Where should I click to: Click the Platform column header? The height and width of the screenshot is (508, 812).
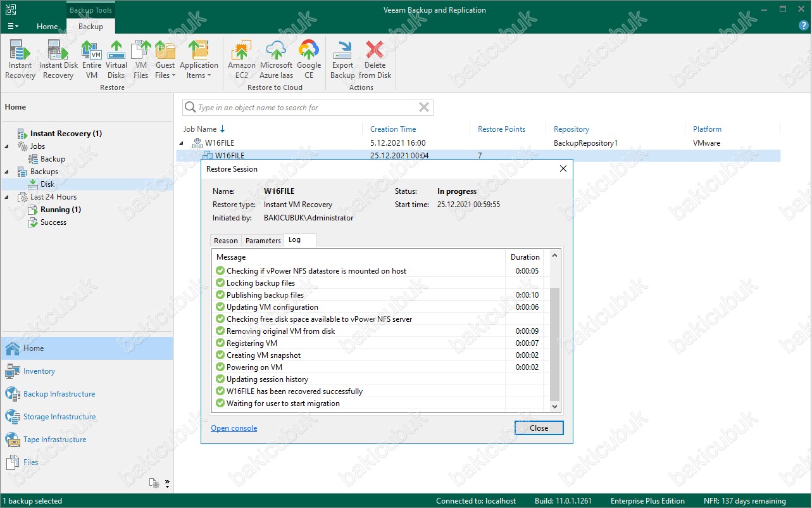[x=706, y=129]
